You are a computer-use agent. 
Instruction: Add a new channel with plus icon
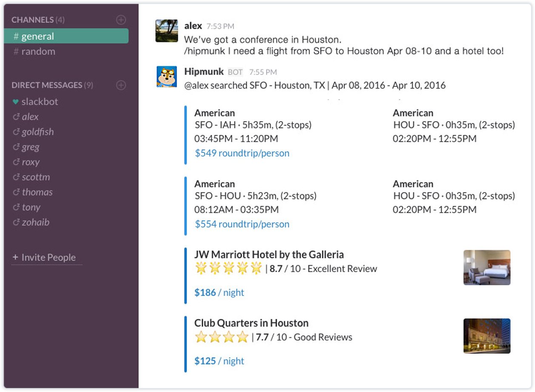(121, 20)
